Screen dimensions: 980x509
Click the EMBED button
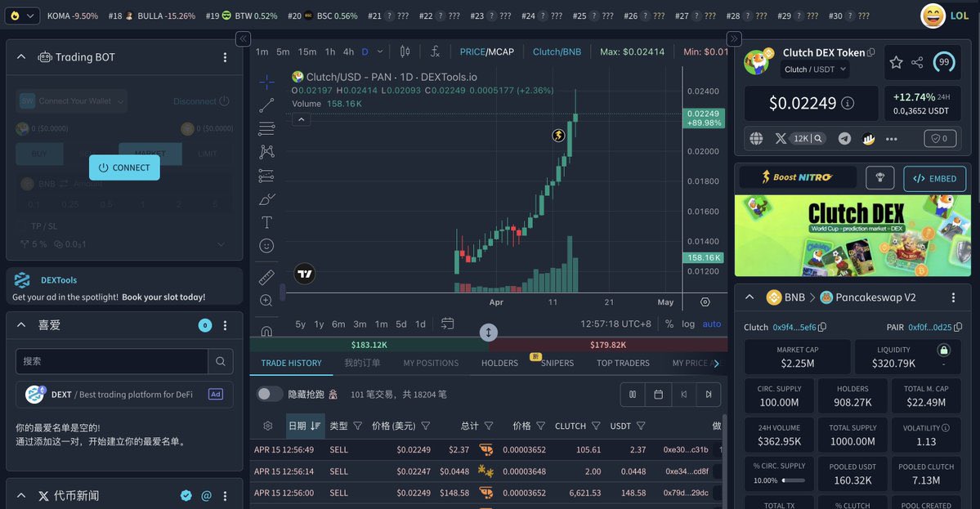934,179
